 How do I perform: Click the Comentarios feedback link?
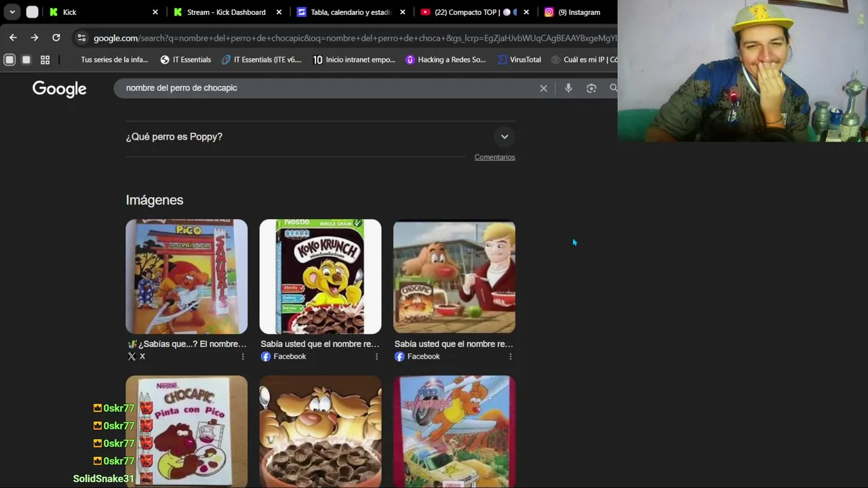click(494, 157)
